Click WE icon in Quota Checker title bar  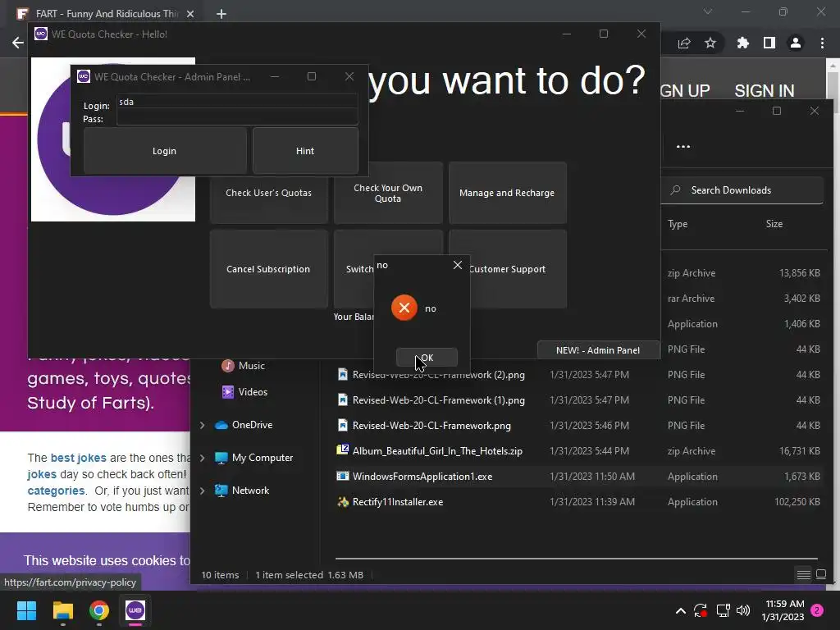tap(41, 34)
